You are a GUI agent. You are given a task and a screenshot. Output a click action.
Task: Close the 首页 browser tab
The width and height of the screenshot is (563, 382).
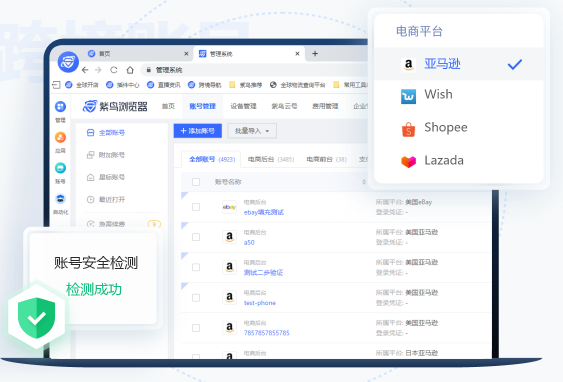tap(186, 54)
